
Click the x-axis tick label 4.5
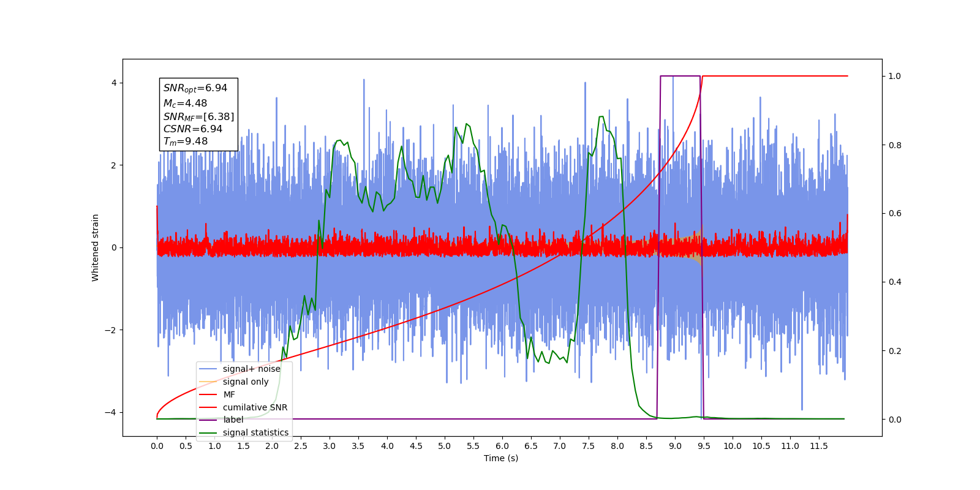point(416,446)
